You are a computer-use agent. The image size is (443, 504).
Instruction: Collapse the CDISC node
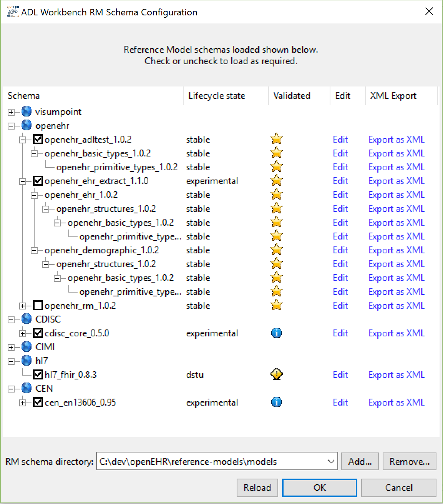click(x=11, y=320)
